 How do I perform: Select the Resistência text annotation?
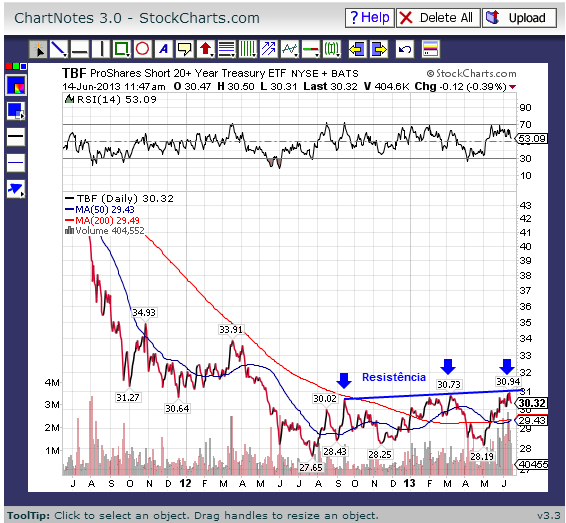click(x=394, y=377)
